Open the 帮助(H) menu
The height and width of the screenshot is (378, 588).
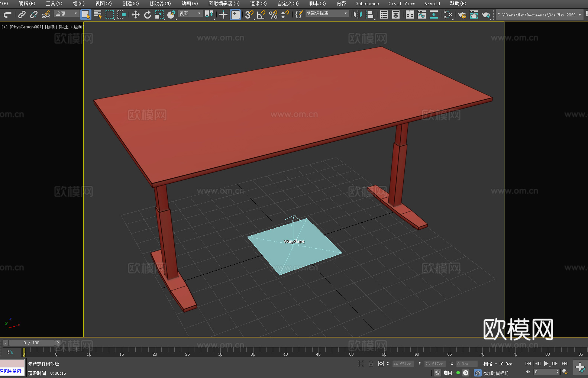458,3
